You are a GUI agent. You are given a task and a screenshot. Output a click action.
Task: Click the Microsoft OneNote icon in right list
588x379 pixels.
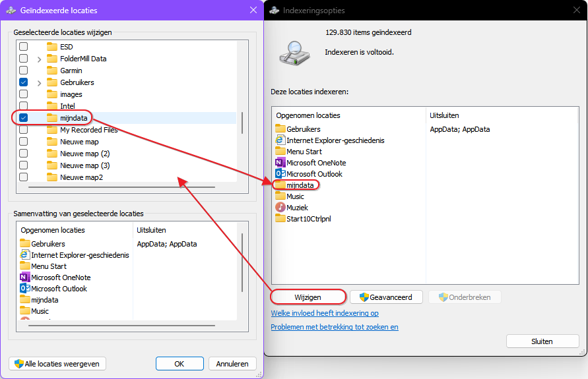(x=280, y=163)
